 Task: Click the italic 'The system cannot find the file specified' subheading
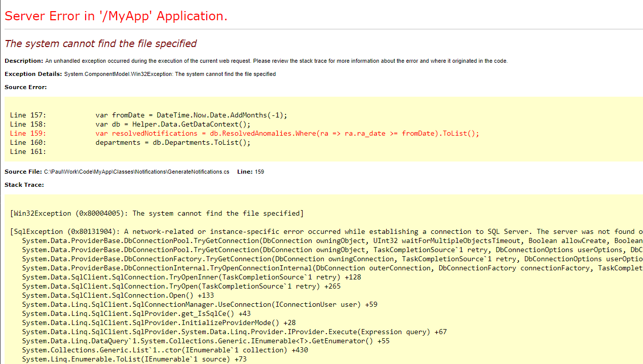(x=100, y=44)
